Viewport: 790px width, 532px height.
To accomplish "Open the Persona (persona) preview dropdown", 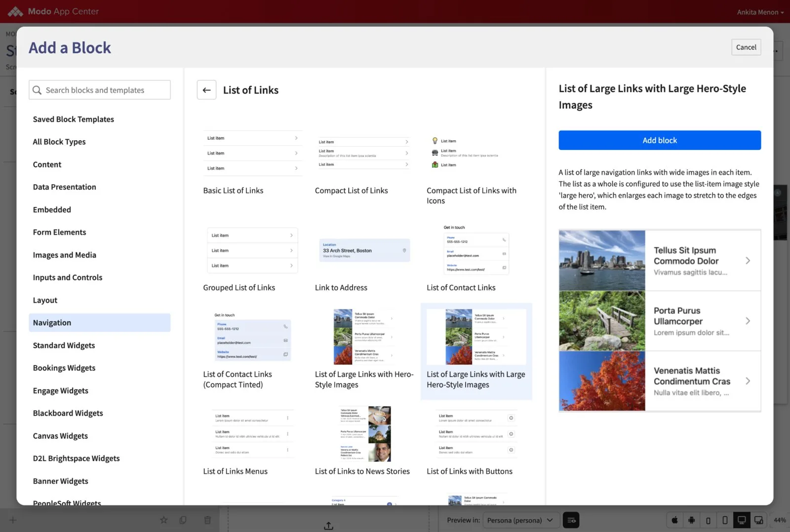I will 521,520.
